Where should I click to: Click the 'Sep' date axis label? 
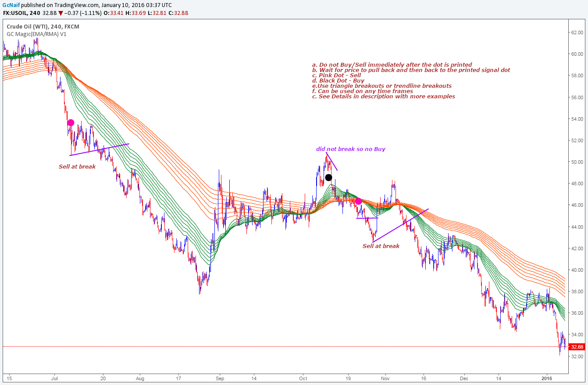click(220, 378)
